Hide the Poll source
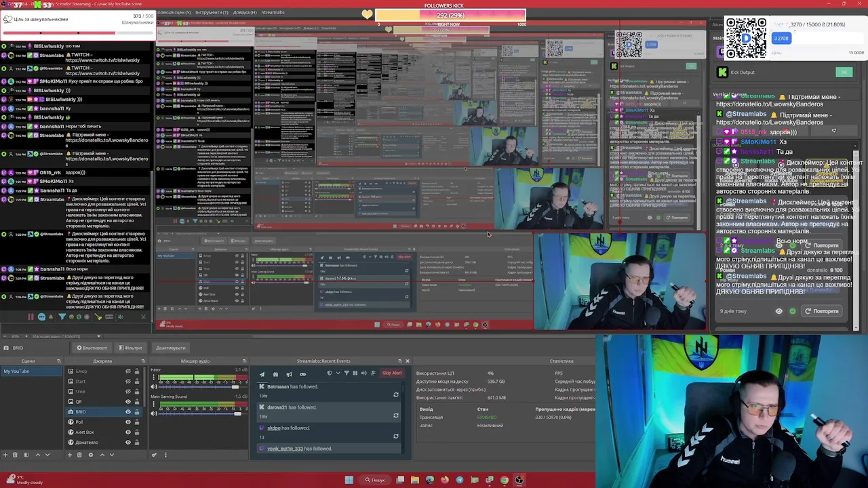Screen dimensions: 868x488 click(128, 422)
